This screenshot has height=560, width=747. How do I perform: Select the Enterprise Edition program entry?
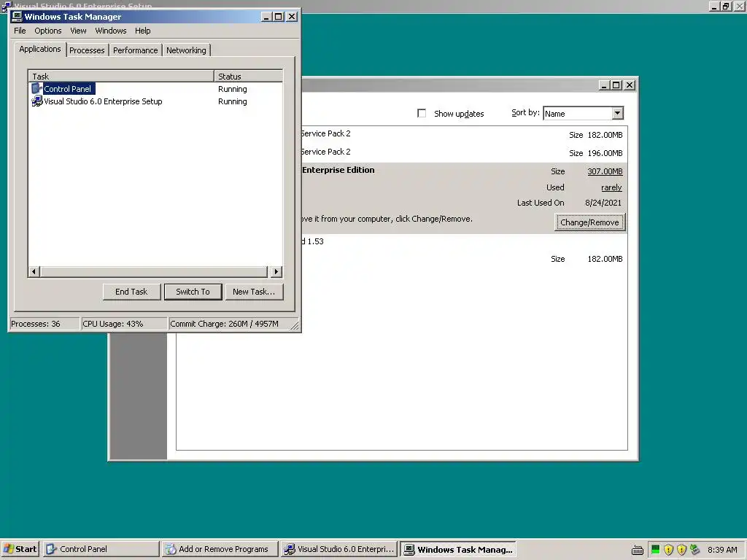click(464, 198)
